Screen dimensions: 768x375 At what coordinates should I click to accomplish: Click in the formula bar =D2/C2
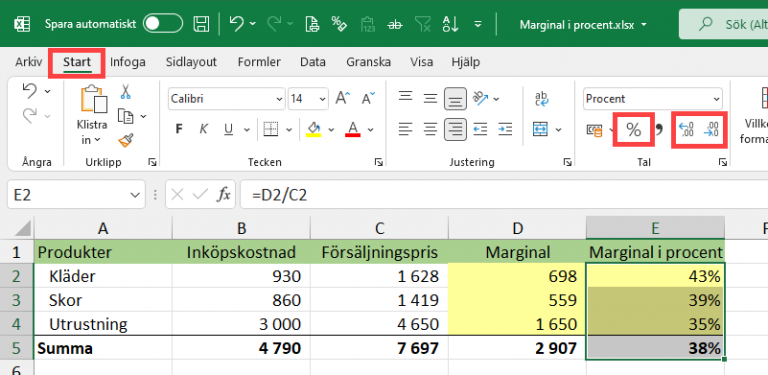pyautogui.click(x=504, y=195)
